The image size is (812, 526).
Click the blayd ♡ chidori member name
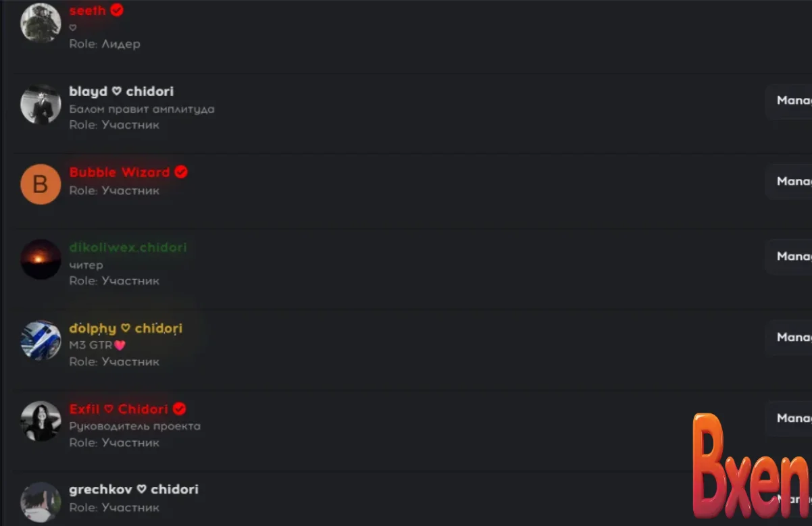(121, 91)
